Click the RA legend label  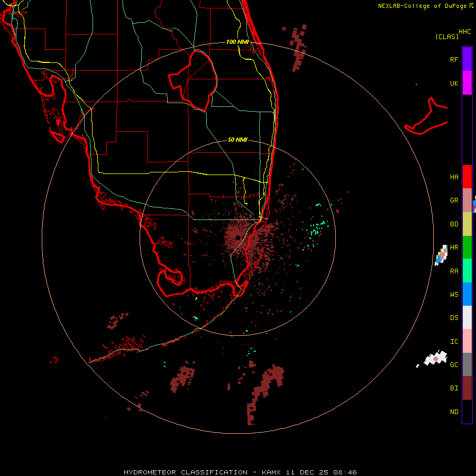coord(454,271)
